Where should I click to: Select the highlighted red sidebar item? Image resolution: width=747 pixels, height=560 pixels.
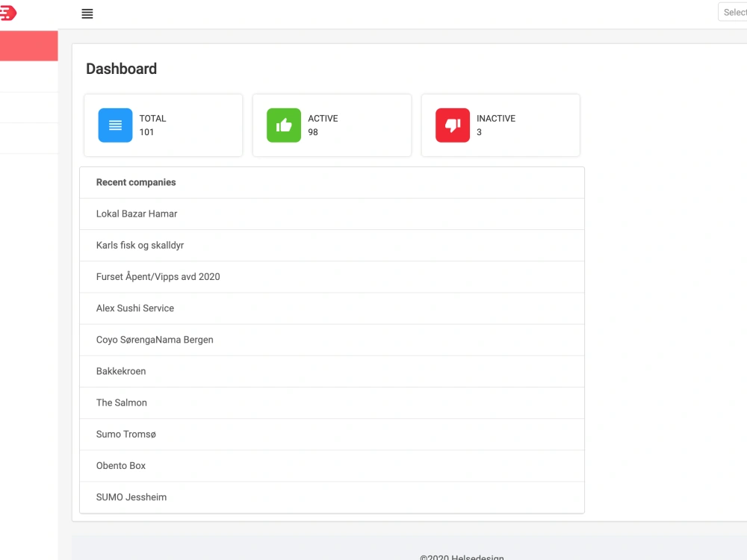tap(29, 46)
